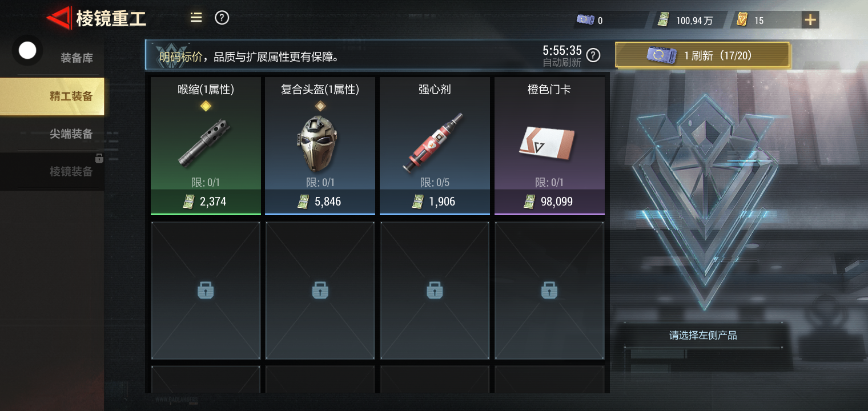868x411 pixels.
Task: Switch to 装备库 tab
Action: pos(77,58)
